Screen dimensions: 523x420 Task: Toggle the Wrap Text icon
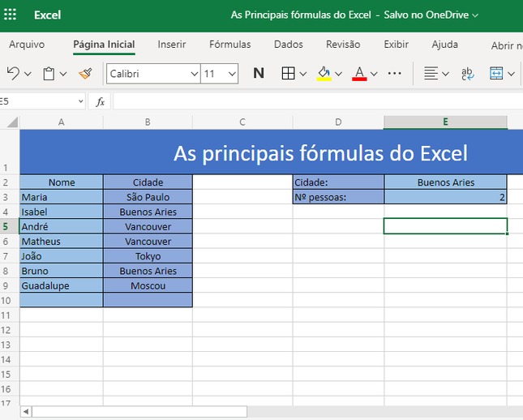coord(468,74)
